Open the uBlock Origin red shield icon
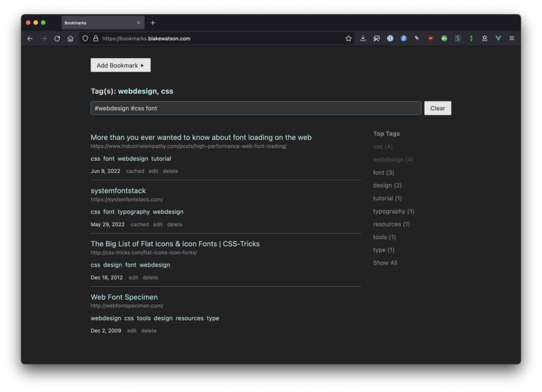542x392 pixels. click(431, 38)
